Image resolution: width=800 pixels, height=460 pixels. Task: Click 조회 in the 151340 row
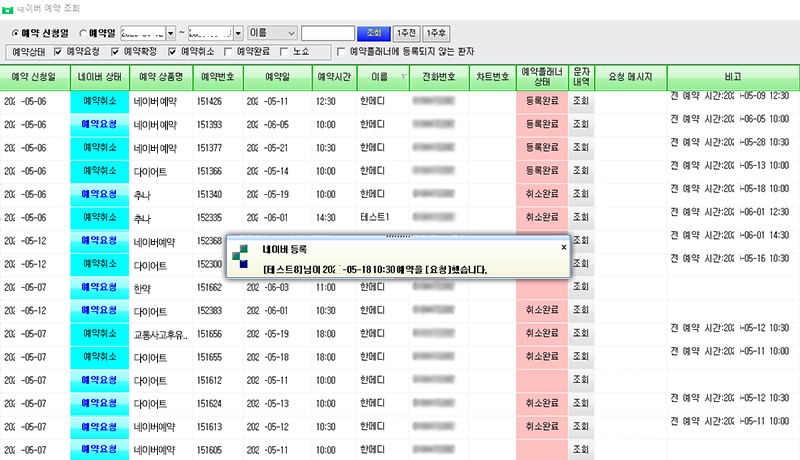(581, 194)
